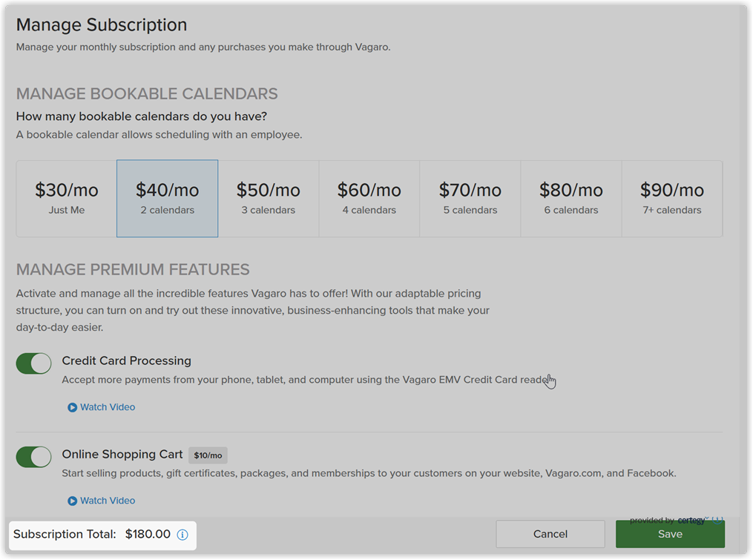Screen dimensions: 753x560
Task: Click the Credit Card Processing title
Action: coord(127,360)
